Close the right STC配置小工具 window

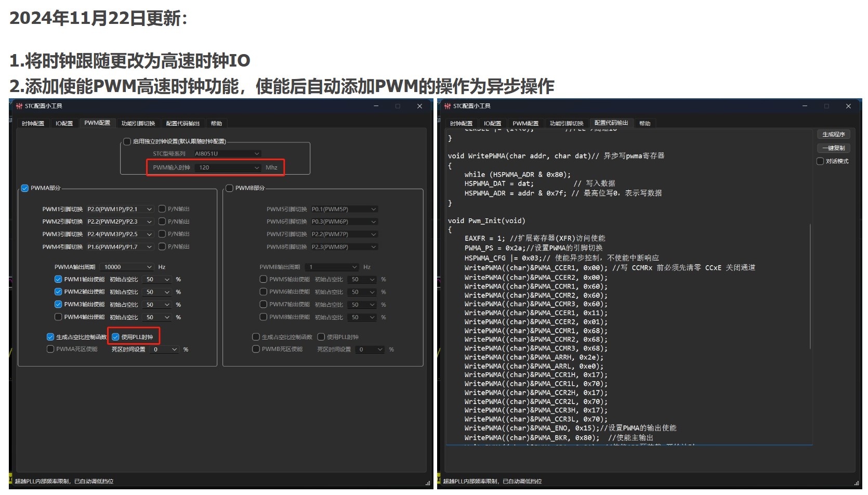tap(848, 106)
